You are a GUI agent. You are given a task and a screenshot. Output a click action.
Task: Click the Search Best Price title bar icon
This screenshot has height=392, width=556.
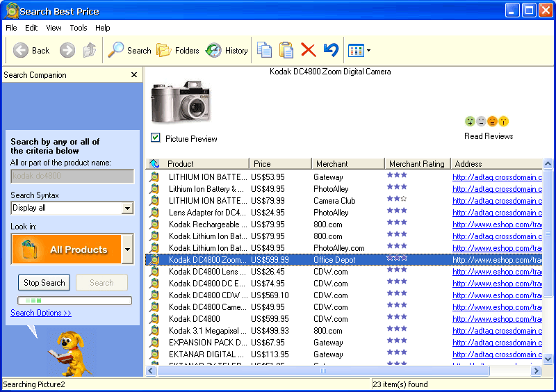click(11, 10)
